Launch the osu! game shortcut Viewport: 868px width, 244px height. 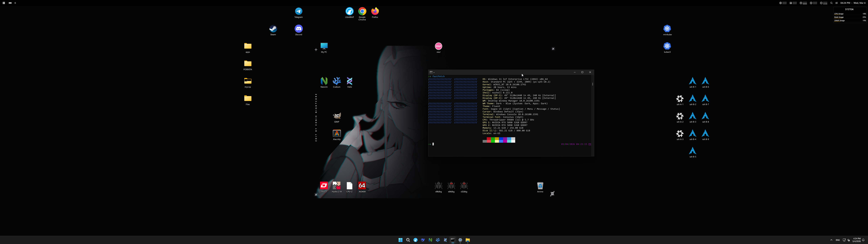(438, 46)
